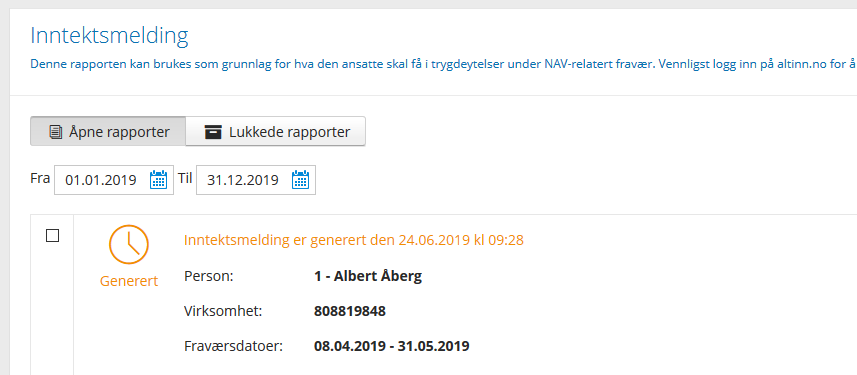Image resolution: width=857 pixels, height=375 pixels.
Task: Click the Person field label
Action: [x=209, y=277]
